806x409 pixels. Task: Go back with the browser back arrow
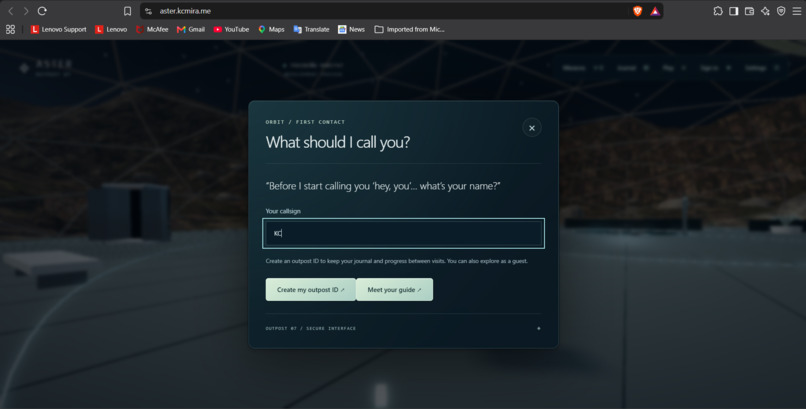10,11
